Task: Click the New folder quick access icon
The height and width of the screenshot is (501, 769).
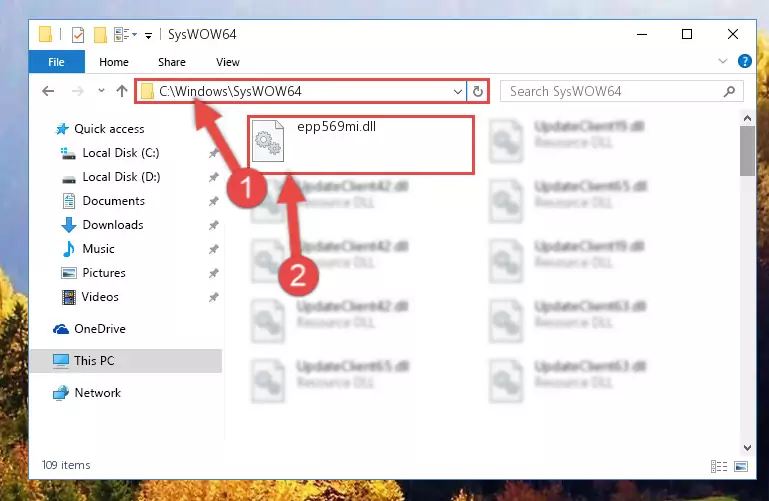Action: click(100, 35)
